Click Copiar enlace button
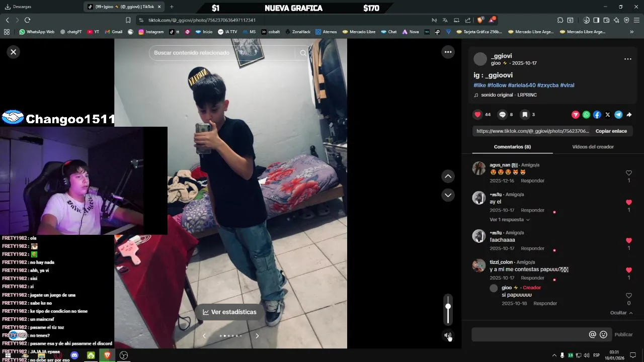Screen dimensions: 644x362 611,131
